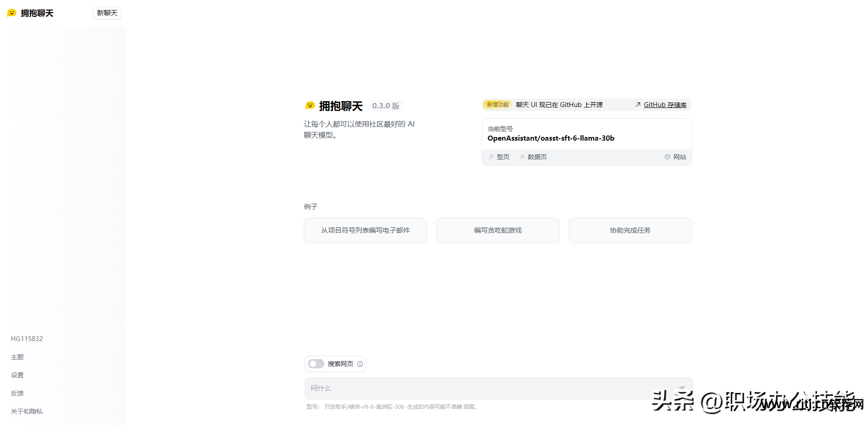Click the 新增功能 badge

(x=497, y=105)
